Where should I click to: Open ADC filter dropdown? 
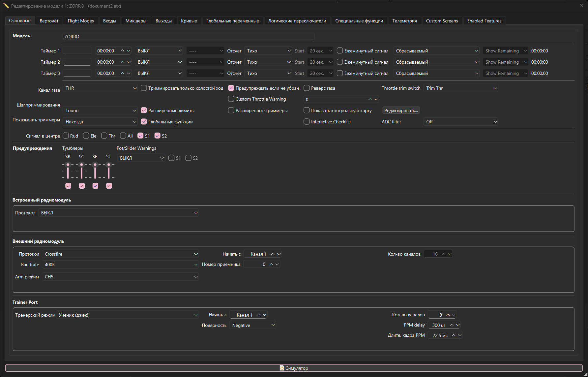[x=460, y=122]
